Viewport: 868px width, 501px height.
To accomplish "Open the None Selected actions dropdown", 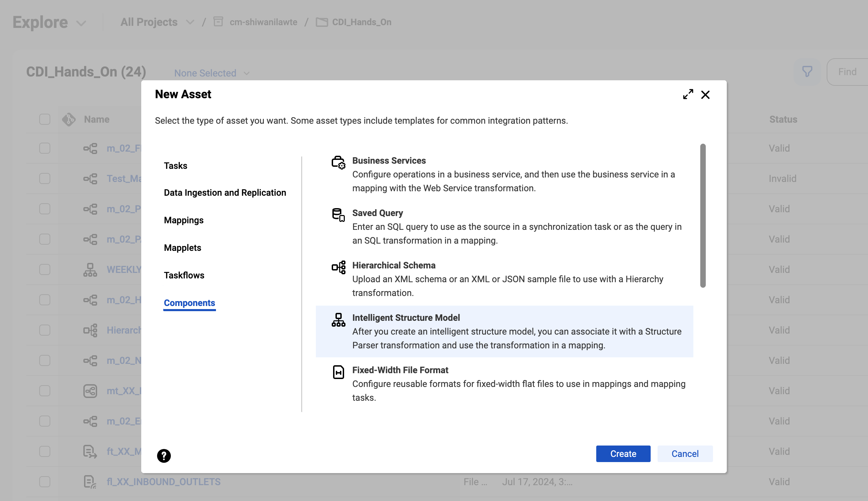I will [x=212, y=73].
